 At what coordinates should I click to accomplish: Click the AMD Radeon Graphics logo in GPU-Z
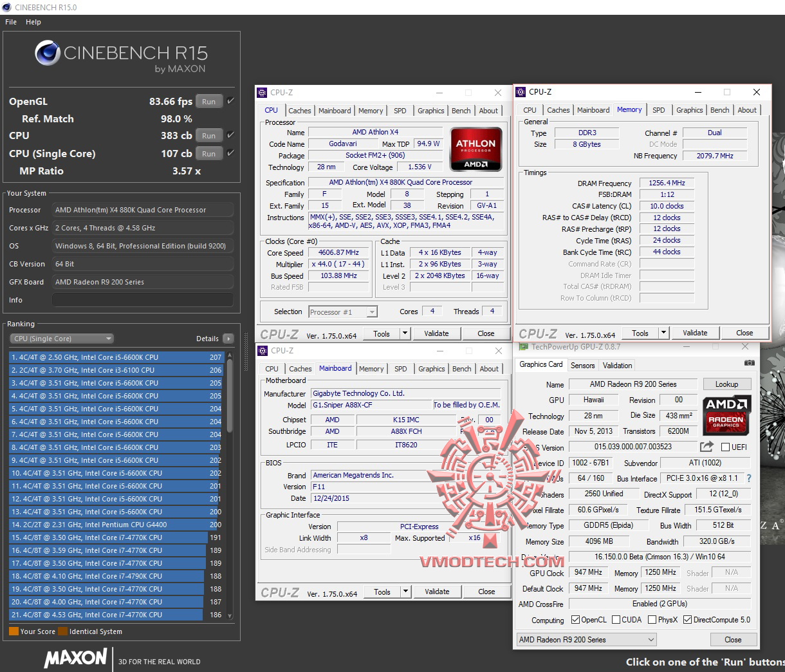726,414
